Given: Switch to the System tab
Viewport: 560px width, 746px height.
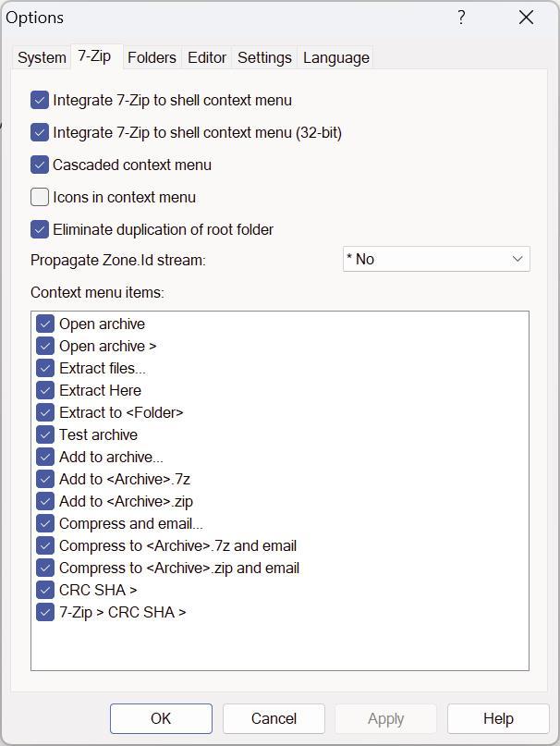Looking at the screenshot, I should (x=42, y=57).
